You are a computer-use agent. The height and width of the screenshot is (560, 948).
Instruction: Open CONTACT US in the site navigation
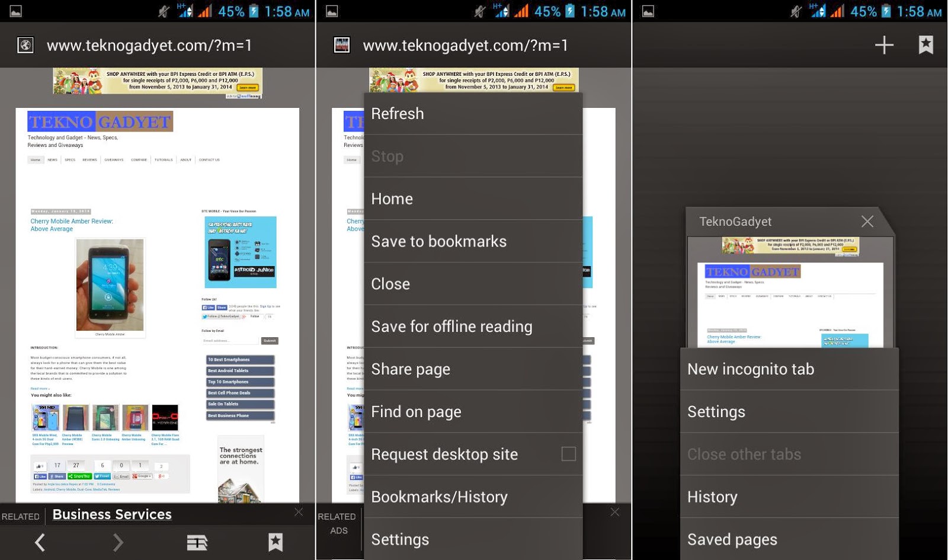209,160
